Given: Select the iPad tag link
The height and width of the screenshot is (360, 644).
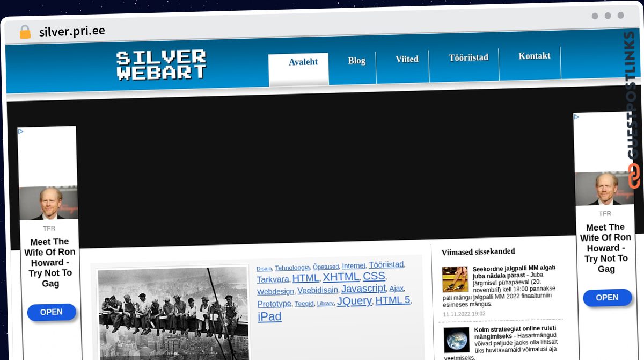Looking at the screenshot, I should [269, 316].
